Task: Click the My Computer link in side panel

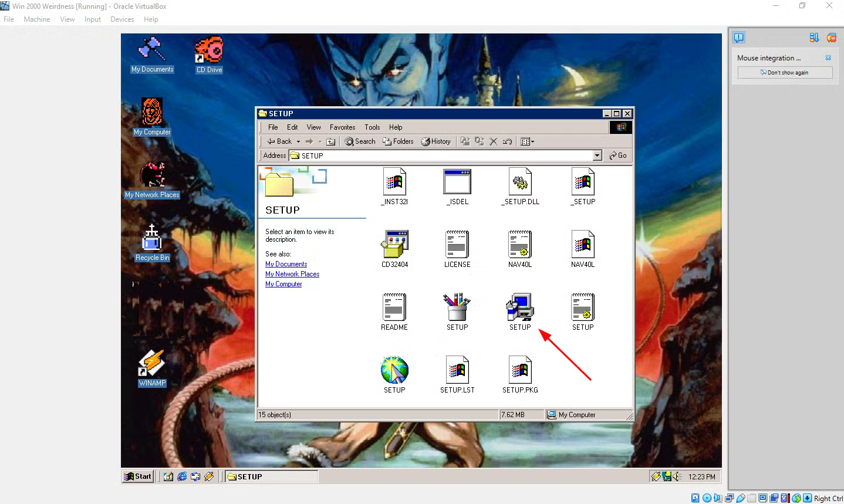Action: [283, 284]
